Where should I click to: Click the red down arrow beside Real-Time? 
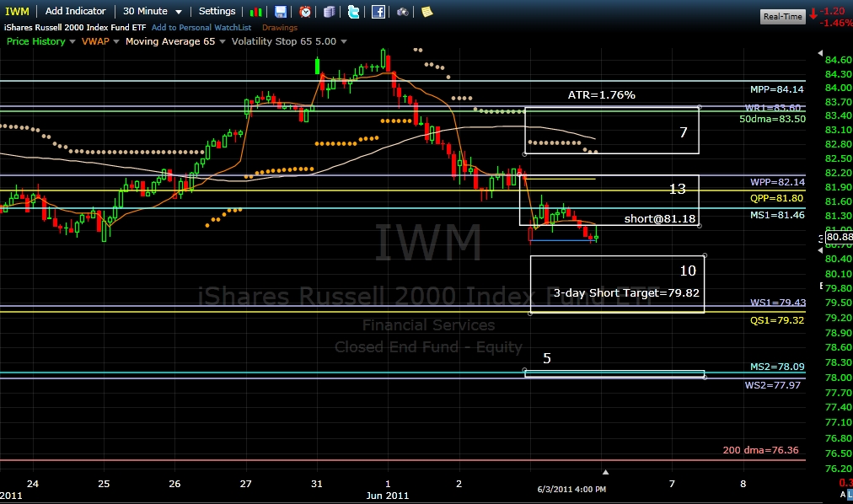tap(813, 14)
